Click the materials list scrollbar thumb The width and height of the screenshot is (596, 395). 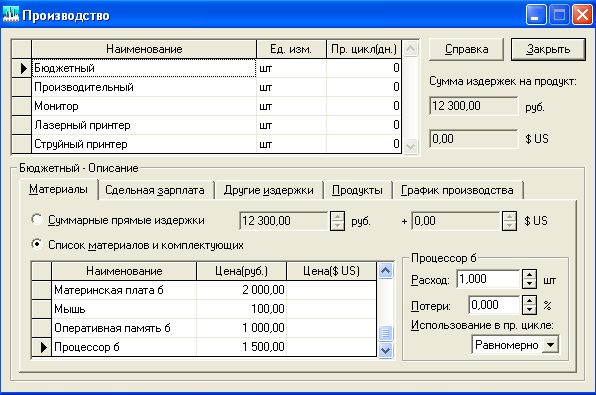[x=385, y=333]
